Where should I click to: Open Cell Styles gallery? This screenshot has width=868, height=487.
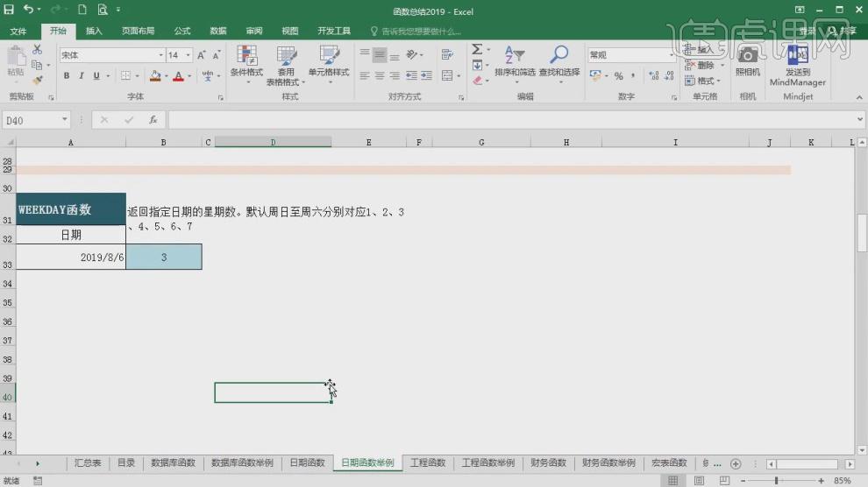(329, 65)
